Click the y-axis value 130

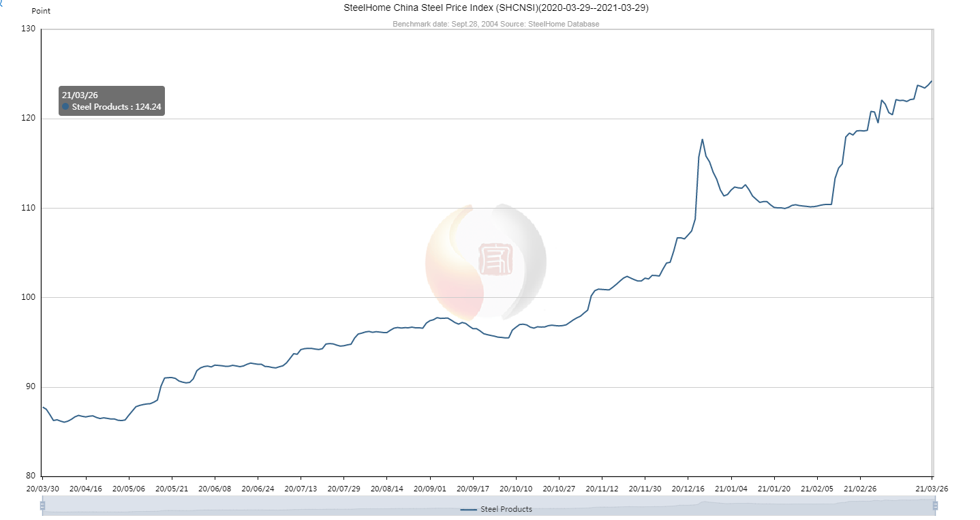point(30,29)
